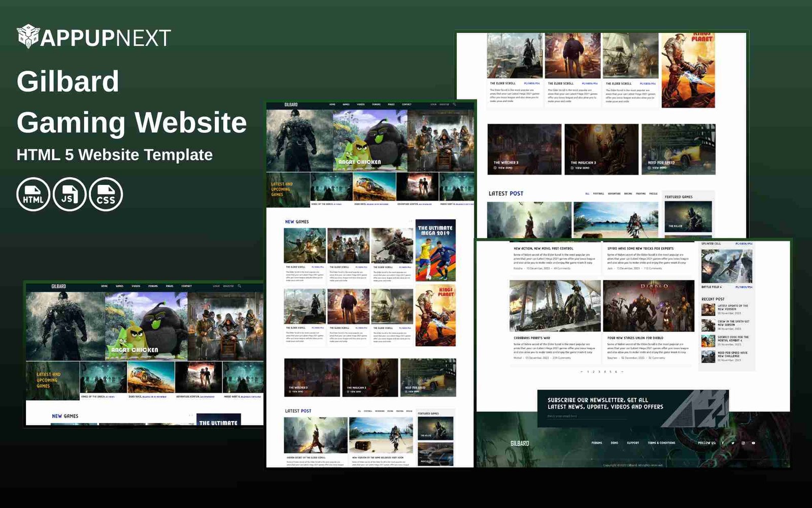Open Splinter Cell sidebar image in blog preview
Viewport: 812px width, 508px height.
(727, 266)
